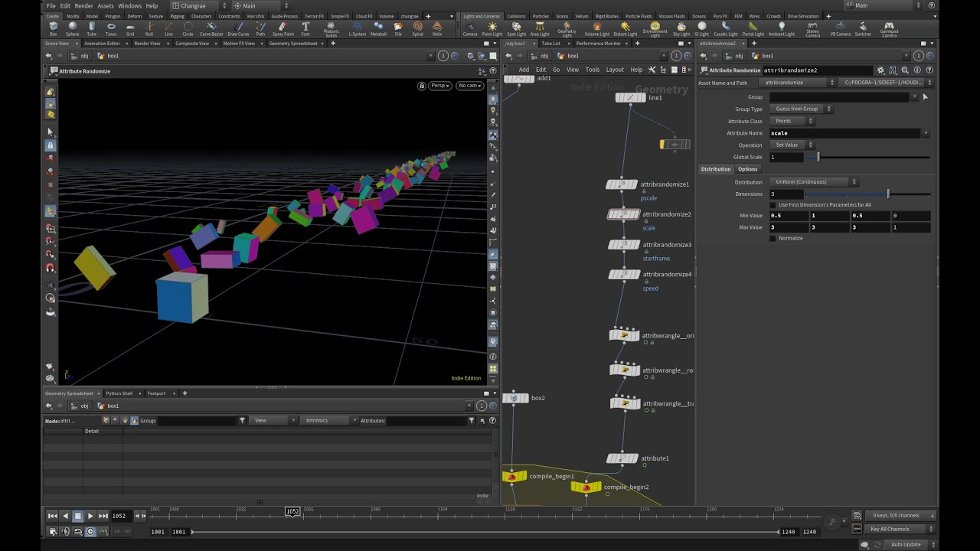Toggle real time playback clock button
The height and width of the screenshot is (551, 980).
pyautogui.click(x=90, y=531)
